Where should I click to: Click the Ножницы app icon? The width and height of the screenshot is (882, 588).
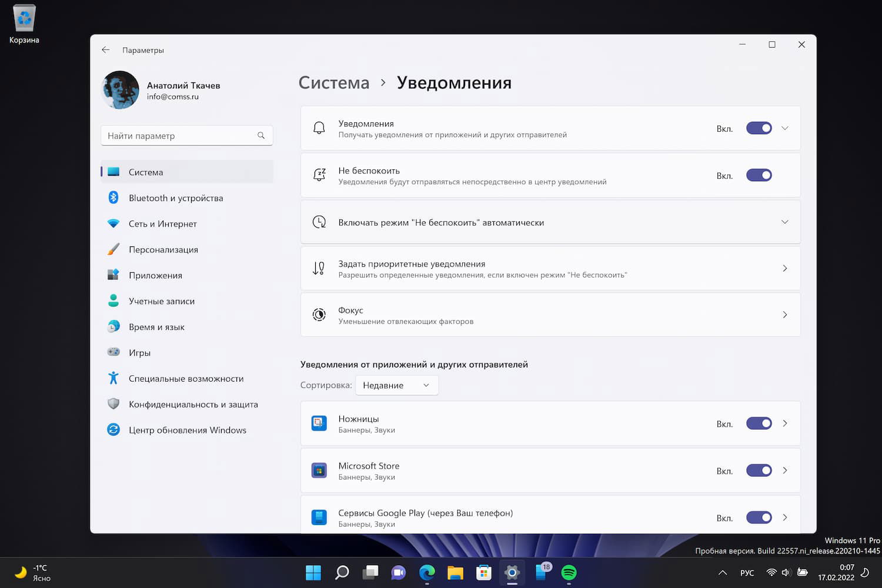point(319,423)
